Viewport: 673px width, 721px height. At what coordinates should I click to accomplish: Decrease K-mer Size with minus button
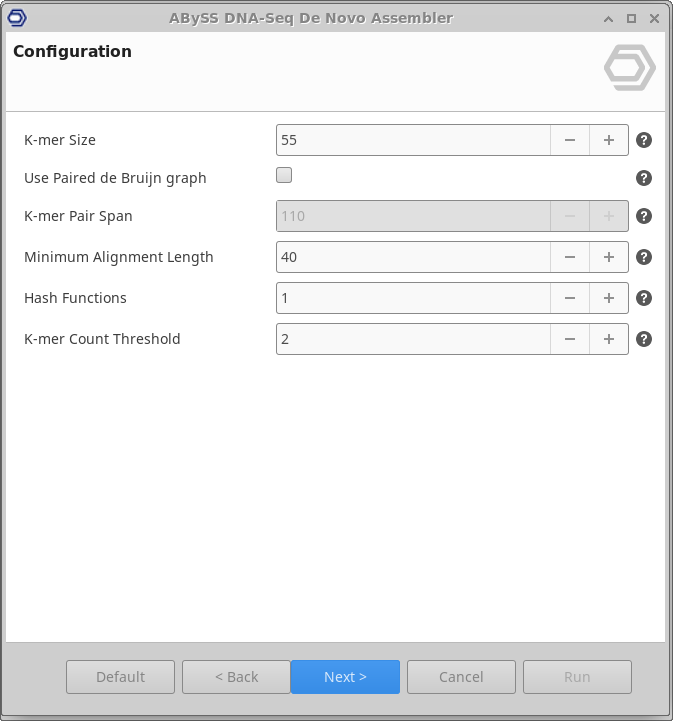[x=570, y=140]
